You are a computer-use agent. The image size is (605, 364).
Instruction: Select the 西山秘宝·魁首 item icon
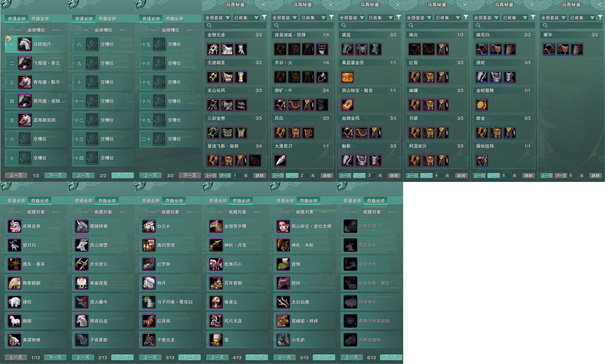[347, 105]
